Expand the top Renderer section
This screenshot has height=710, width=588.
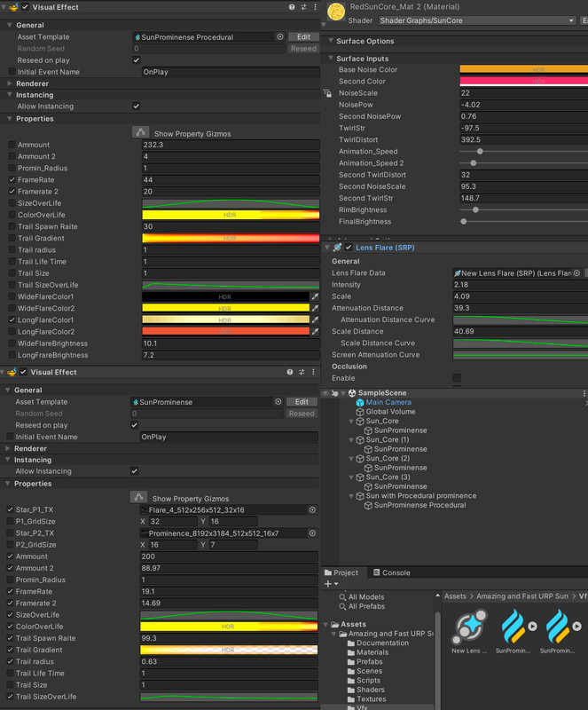9,83
